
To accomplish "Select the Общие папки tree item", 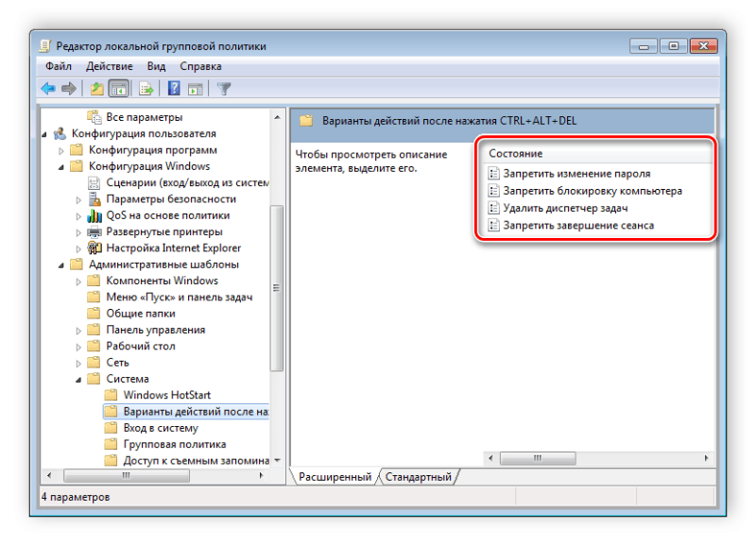I will click(141, 314).
